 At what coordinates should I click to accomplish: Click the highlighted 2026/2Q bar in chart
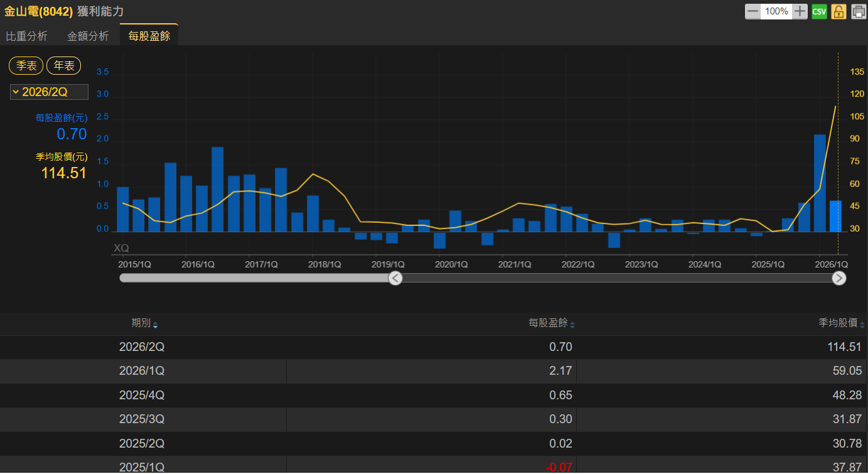[x=835, y=217]
